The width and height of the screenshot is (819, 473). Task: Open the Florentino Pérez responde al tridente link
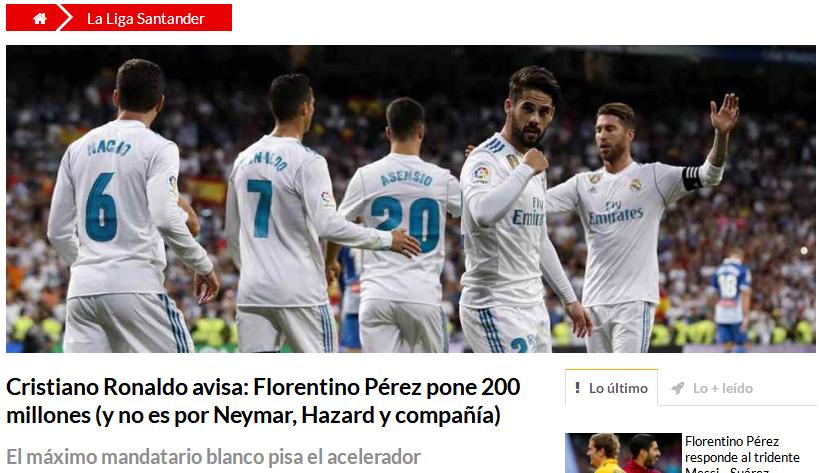click(742, 454)
